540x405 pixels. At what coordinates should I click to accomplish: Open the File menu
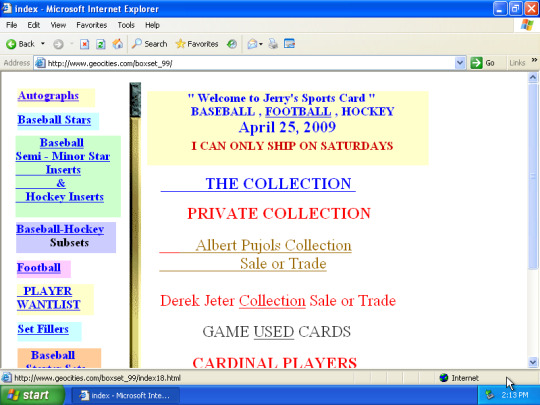(11, 25)
